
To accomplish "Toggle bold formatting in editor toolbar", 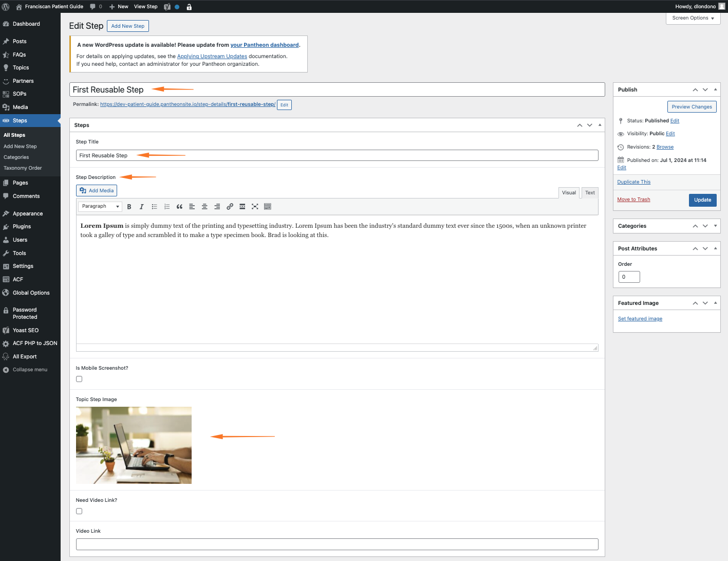I will tap(129, 207).
